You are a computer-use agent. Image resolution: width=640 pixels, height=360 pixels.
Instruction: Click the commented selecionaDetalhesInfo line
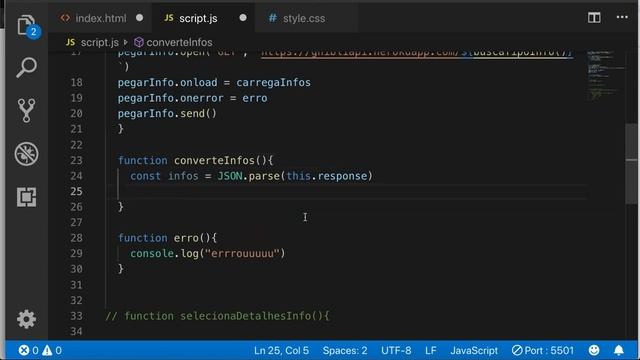pos(217,316)
